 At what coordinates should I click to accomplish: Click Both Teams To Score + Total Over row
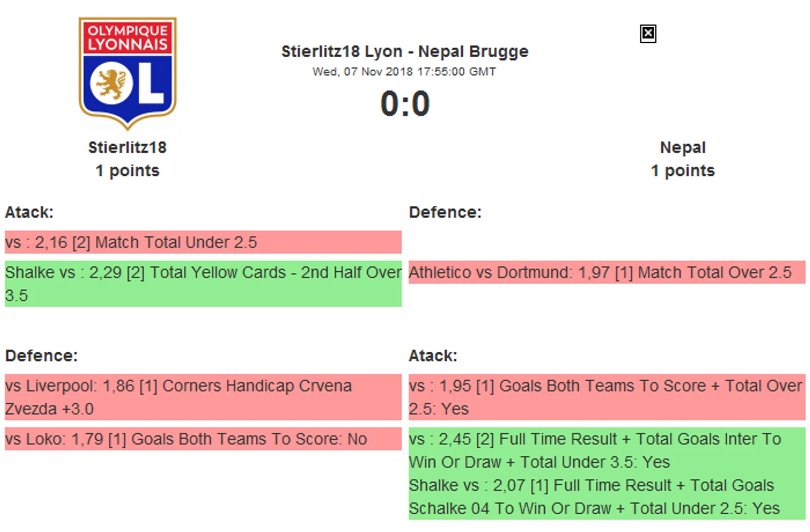click(x=606, y=397)
